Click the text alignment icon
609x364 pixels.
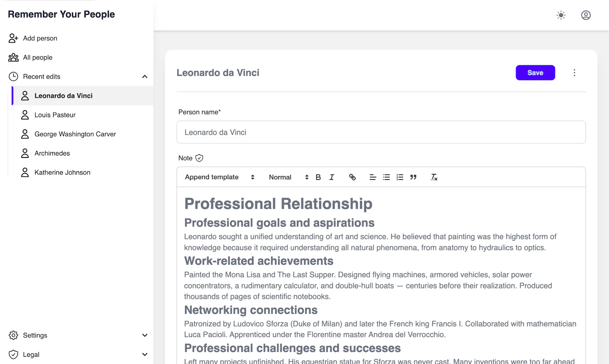373,177
